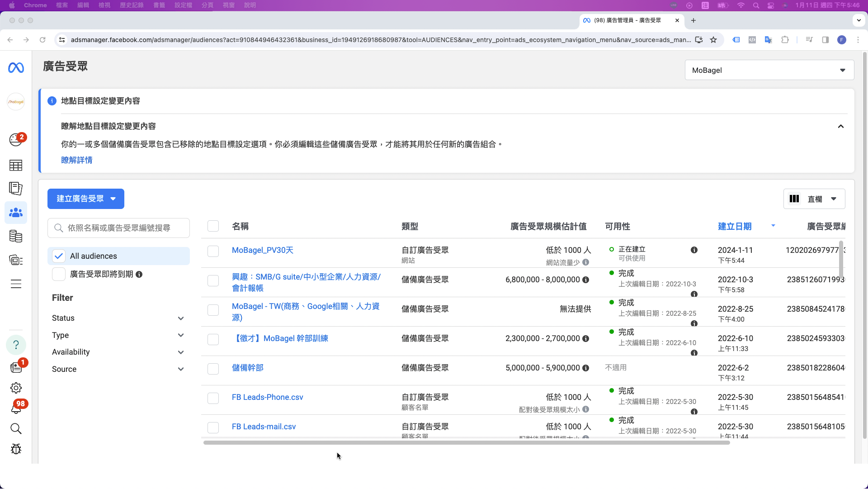Toggle the select-all checkbox in table header
The height and width of the screenshot is (489, 868).
click(x=213, y=226)
